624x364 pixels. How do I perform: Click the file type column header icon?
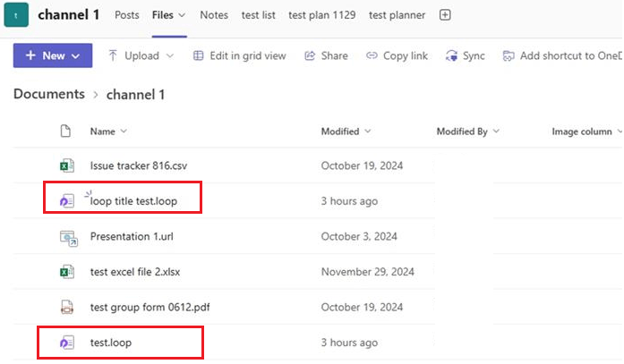point(65,131)
